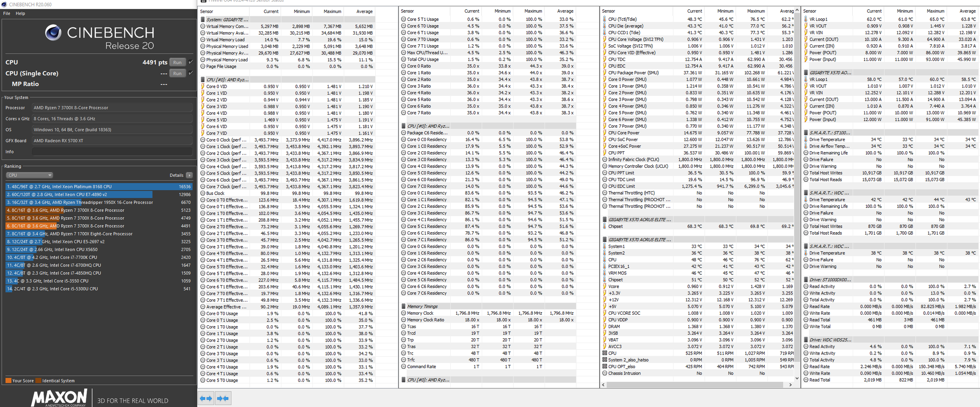980x407 pixels.
Task: Select the Intel Core i7-7700K ranking row
Action: click(x=99, y=257)
